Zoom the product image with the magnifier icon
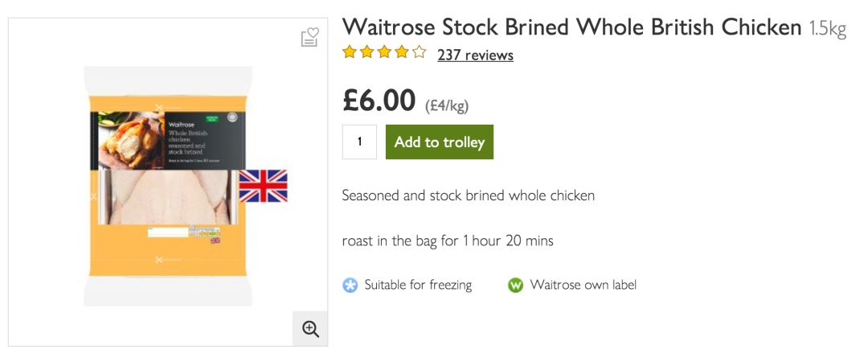Screen dimensions: 868x358 tap(310, 328)
